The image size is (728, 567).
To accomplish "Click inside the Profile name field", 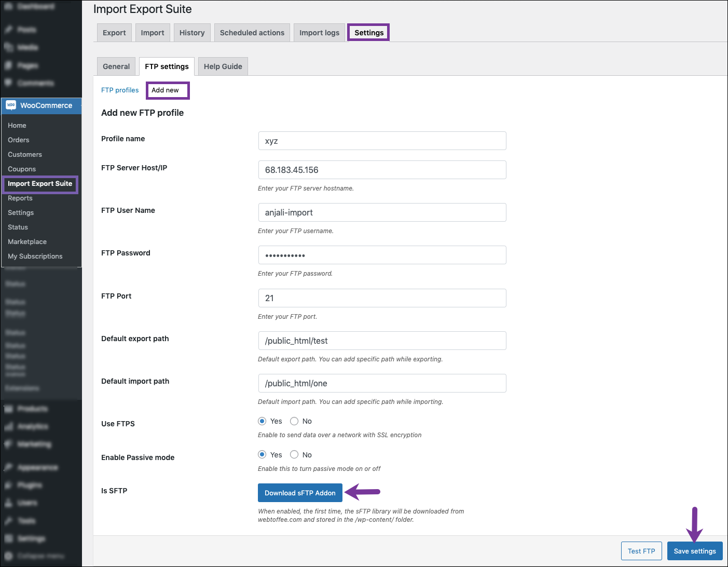I will (382, 141).
